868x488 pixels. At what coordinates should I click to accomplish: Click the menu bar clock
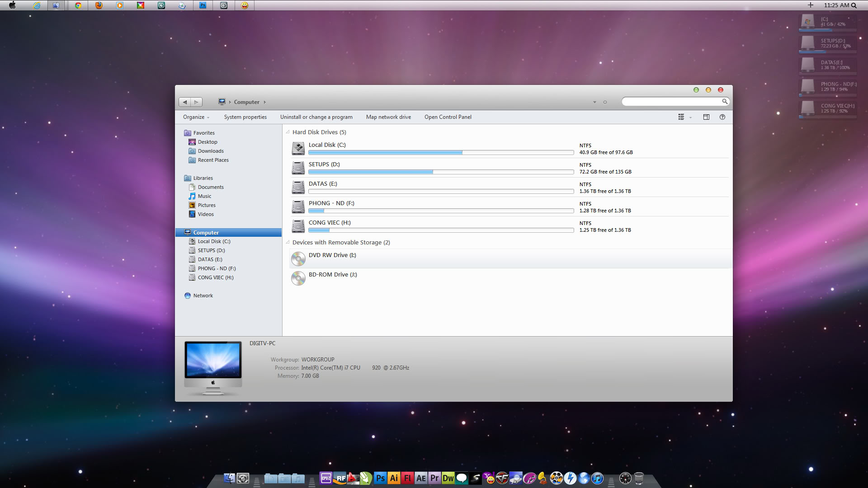tap(836, 5)
